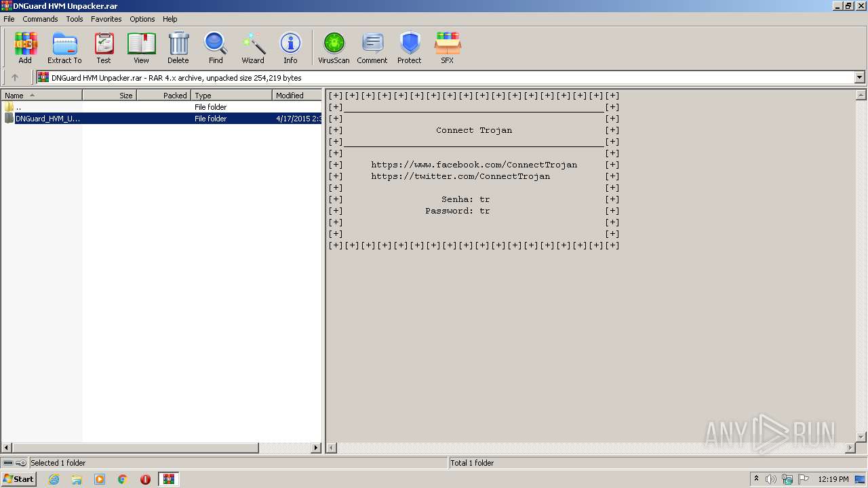Click the file list scroll-left arrow
The height and width of the screenshot is (488, 868).
7,448
